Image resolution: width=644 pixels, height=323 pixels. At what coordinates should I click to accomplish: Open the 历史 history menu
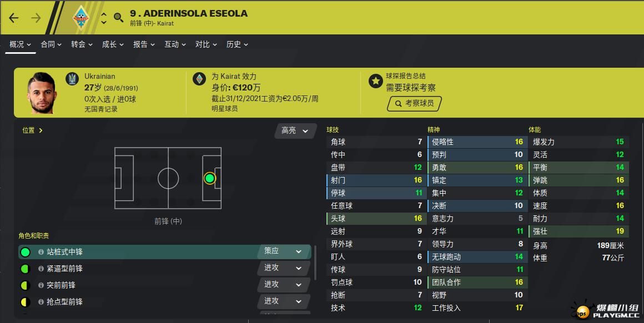(237, 44)
